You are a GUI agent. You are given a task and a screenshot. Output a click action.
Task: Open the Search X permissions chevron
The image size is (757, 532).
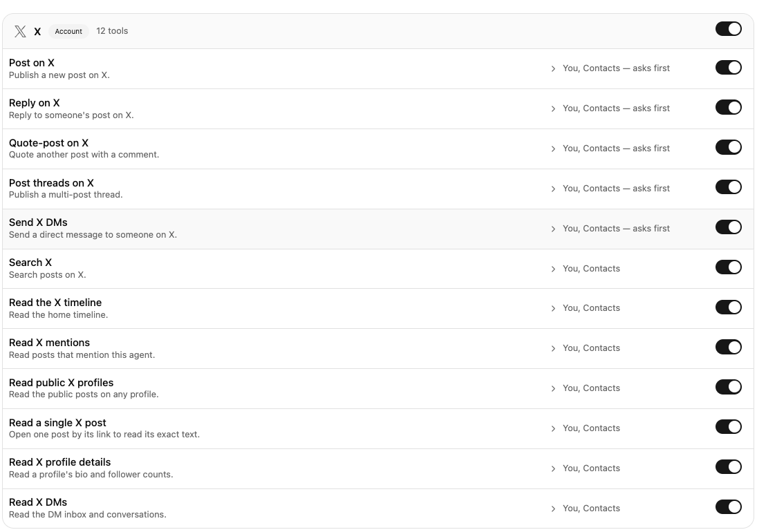point(553,269)
